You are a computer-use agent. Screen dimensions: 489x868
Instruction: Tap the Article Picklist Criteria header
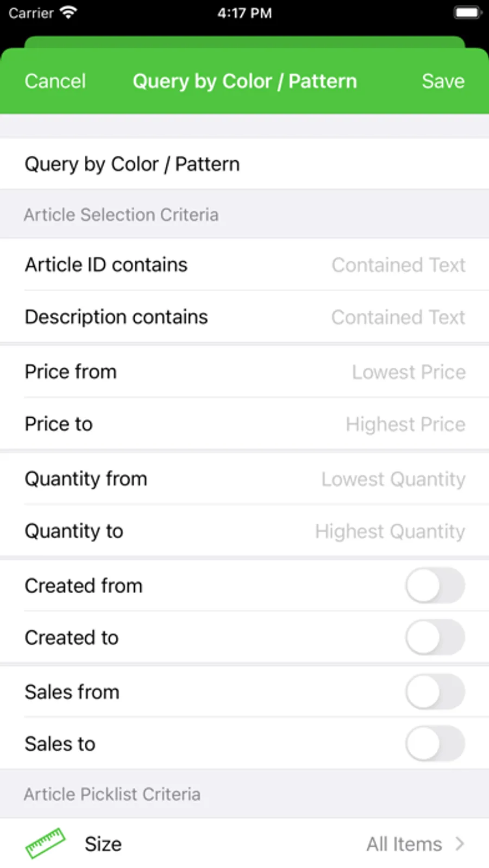click(x=112, y=794)
